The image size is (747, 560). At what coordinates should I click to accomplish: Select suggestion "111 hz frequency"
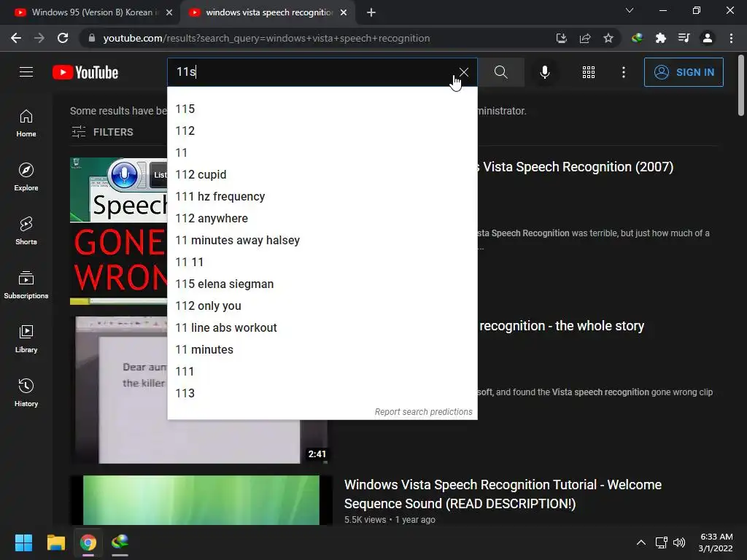pos(322,197)
